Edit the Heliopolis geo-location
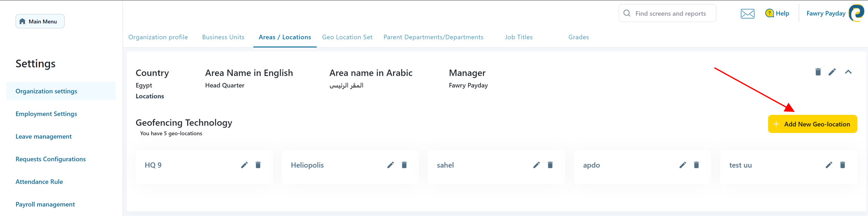The image size is (868, 216). tap(390, 165)
